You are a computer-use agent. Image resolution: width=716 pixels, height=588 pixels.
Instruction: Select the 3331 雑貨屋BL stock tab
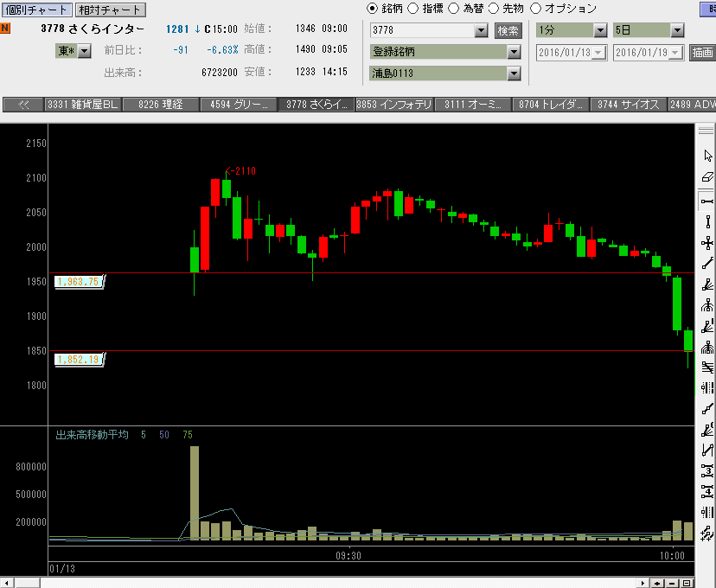83,105
